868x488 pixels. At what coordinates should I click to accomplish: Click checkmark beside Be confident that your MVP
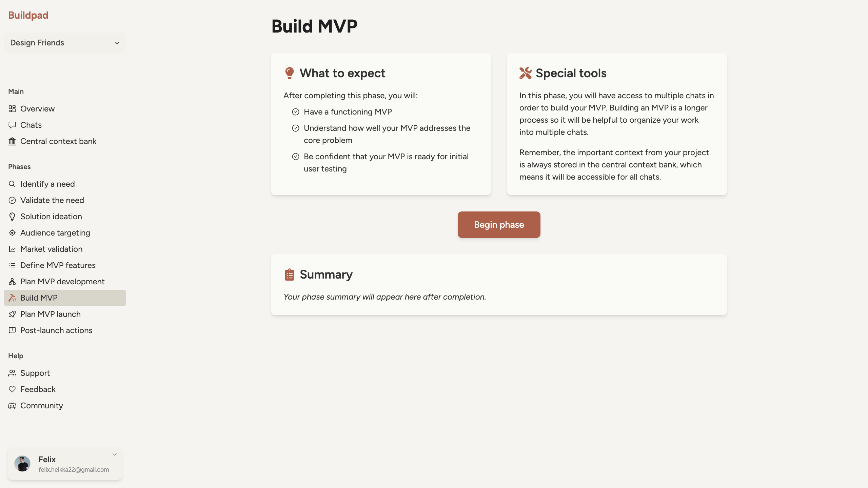[296, 157]
